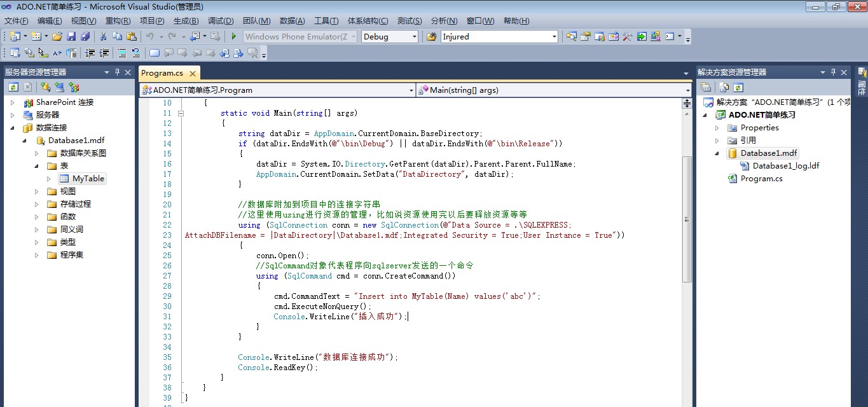
Task: Expand the MyTable tree node
Action: point(50,179)
